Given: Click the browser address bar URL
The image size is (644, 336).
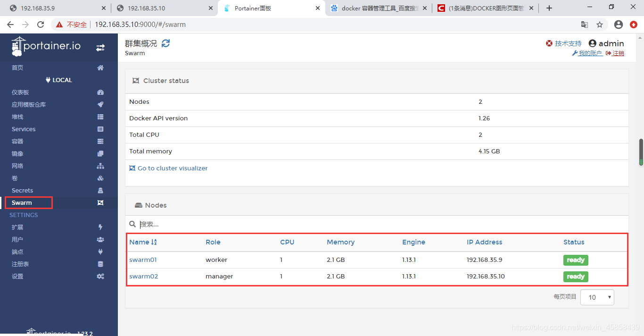Looking at the screenshot, I should pos(140,25).
